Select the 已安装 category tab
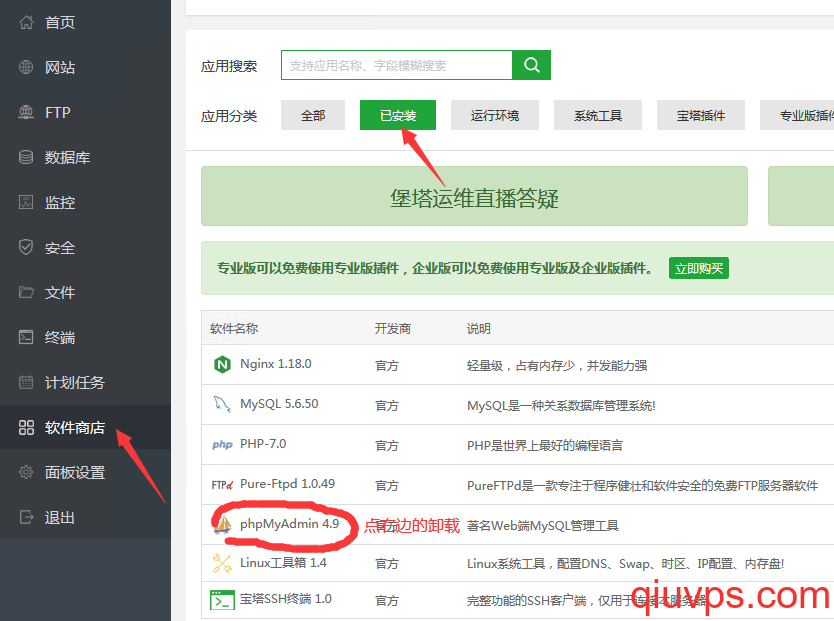 tap(398, 115)
